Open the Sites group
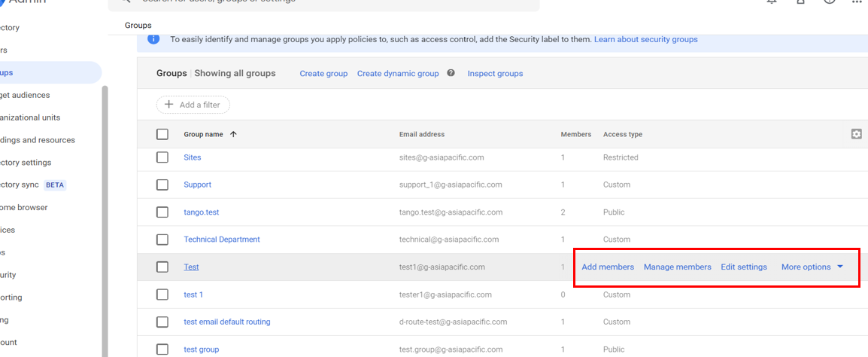Screen dimensions: 868x357 [193, 157]
